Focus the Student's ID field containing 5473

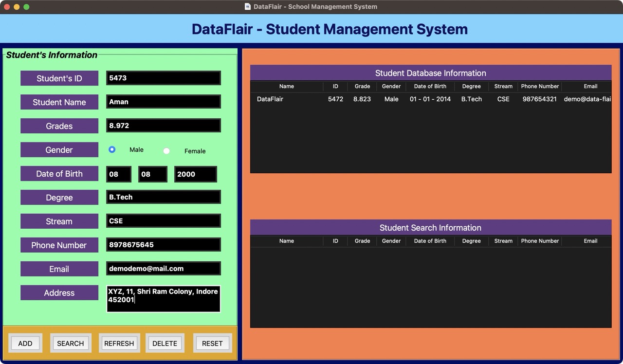[164, 78]
